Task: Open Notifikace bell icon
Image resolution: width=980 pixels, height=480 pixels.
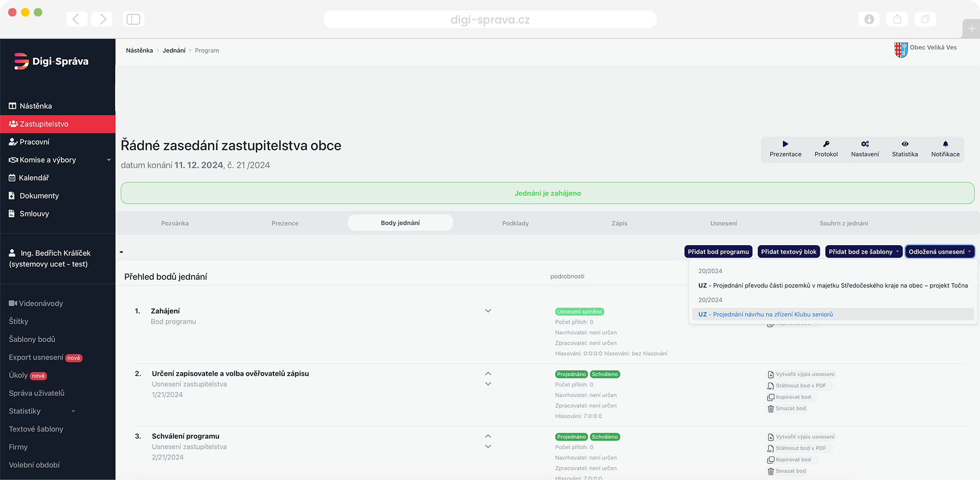Action: coord(945,145)
